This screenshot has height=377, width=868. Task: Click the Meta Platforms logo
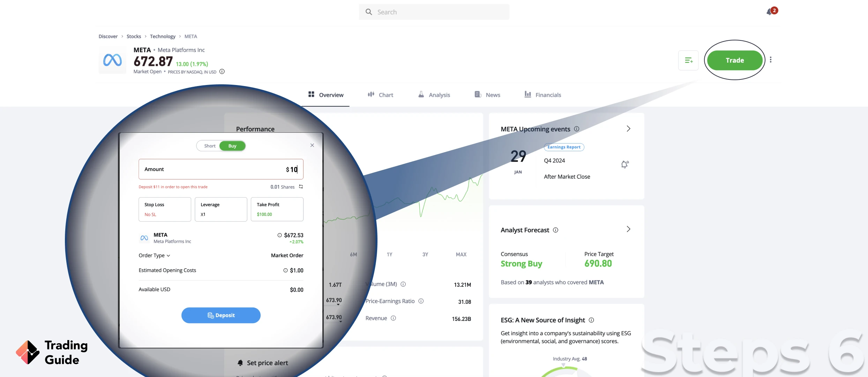112,60
